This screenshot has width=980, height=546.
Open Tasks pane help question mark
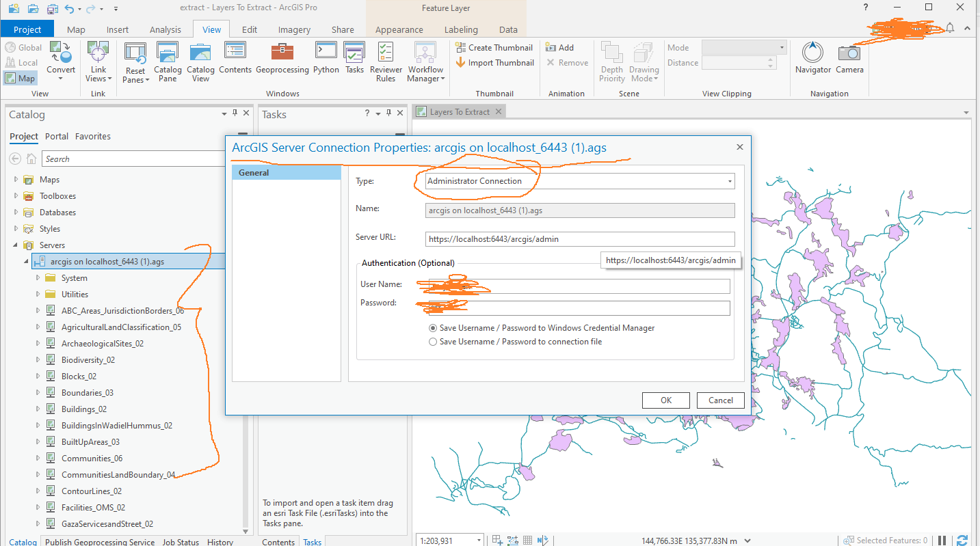click(367, 113)
